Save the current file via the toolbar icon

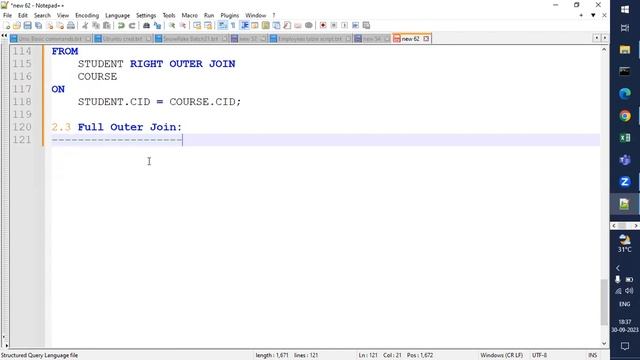27,25
